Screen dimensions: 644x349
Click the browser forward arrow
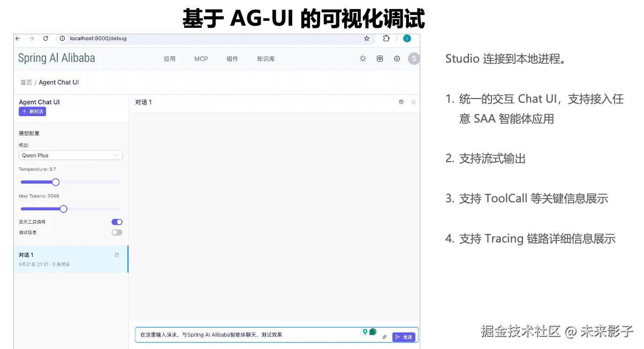32,39
